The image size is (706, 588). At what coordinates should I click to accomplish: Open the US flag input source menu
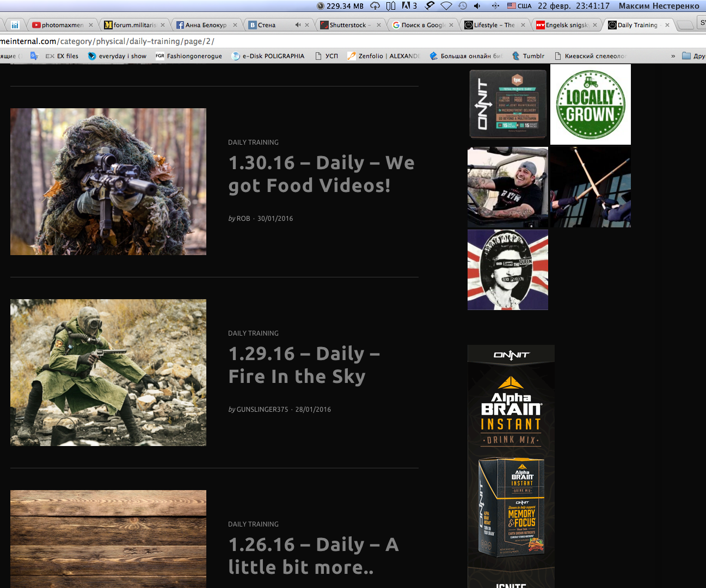point(519,6)
